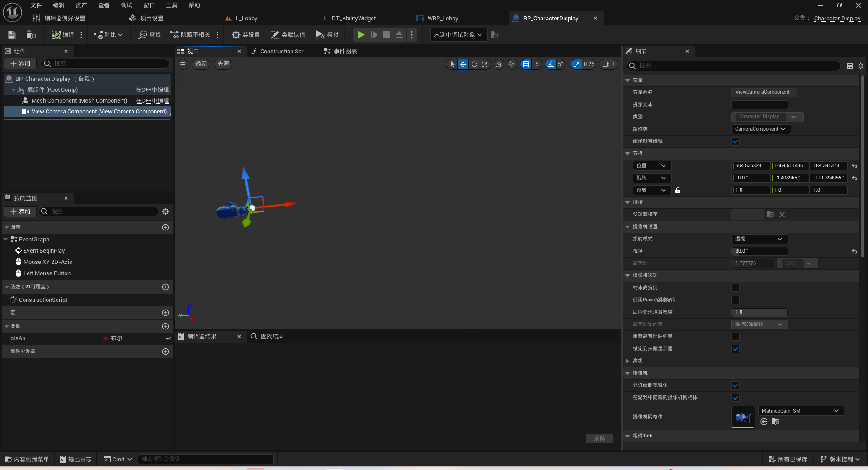Screen dimensions: 868x470
Task: Open My Blueprint panel settings gear
Action: pos(165,211)
